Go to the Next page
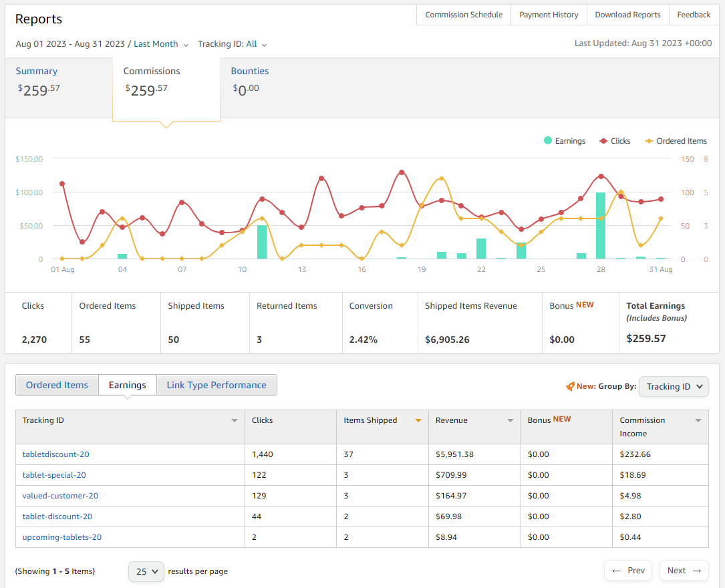The width and height of the screenshot is (725, 588). pos(684,571)
